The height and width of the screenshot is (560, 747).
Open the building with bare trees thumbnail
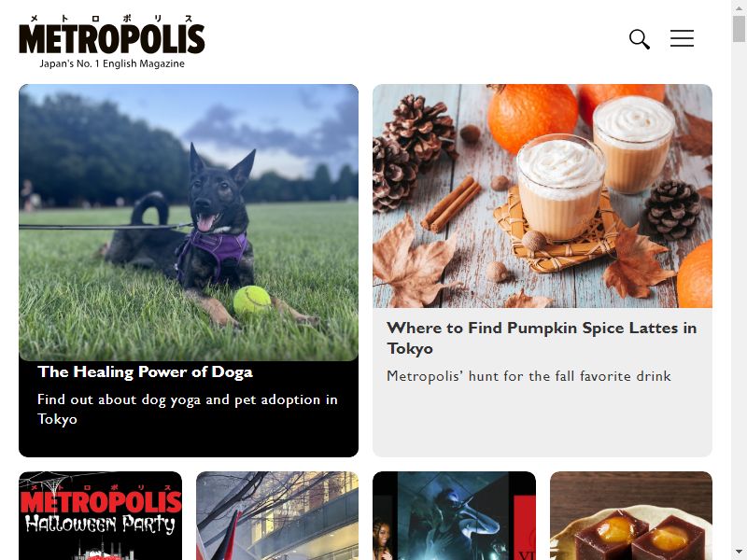click(277, 516)
